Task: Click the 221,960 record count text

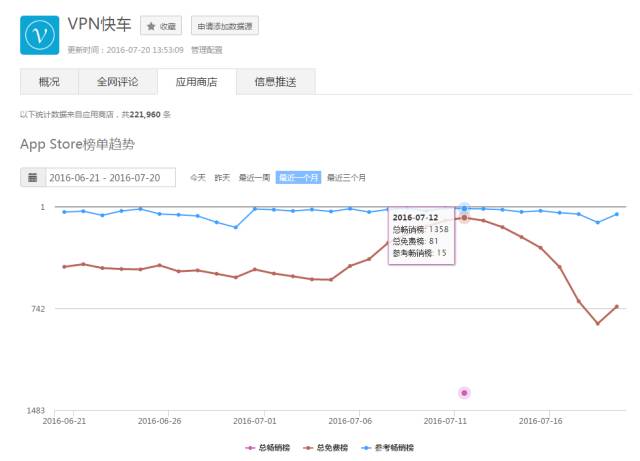Action: (x=145, y=115)
